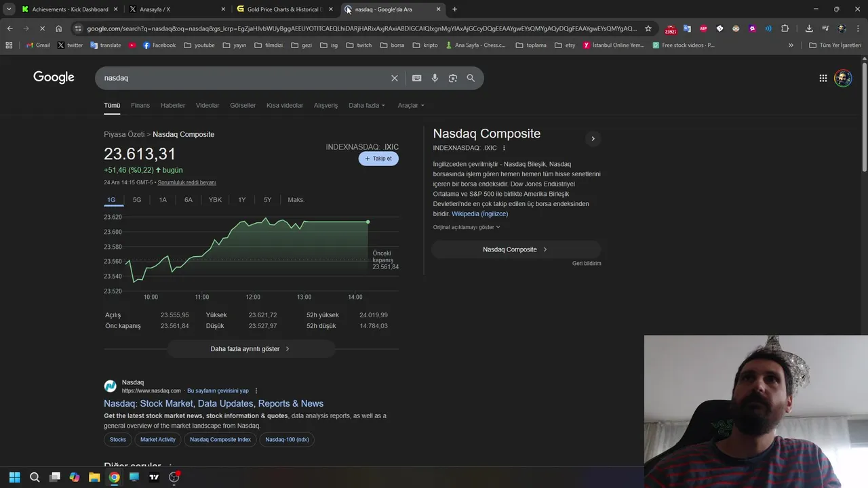Open the on-screen keyboard input icon

[417, 78]
